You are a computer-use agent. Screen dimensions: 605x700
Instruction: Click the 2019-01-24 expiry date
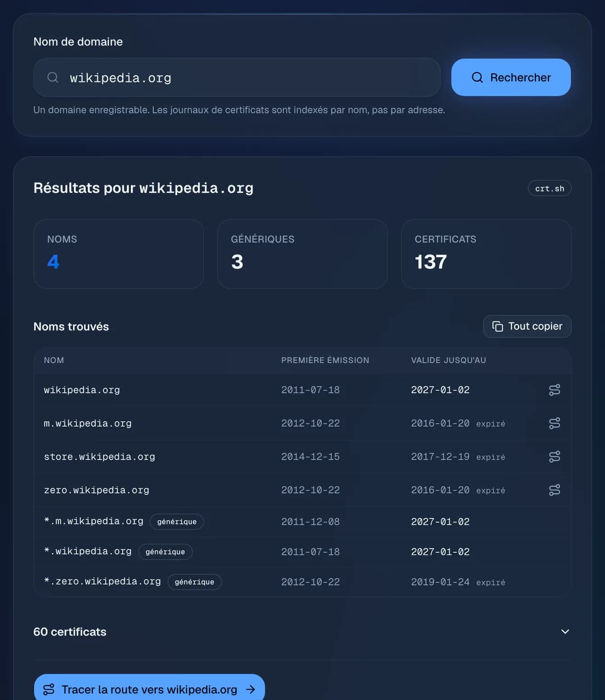coord(440,582)
